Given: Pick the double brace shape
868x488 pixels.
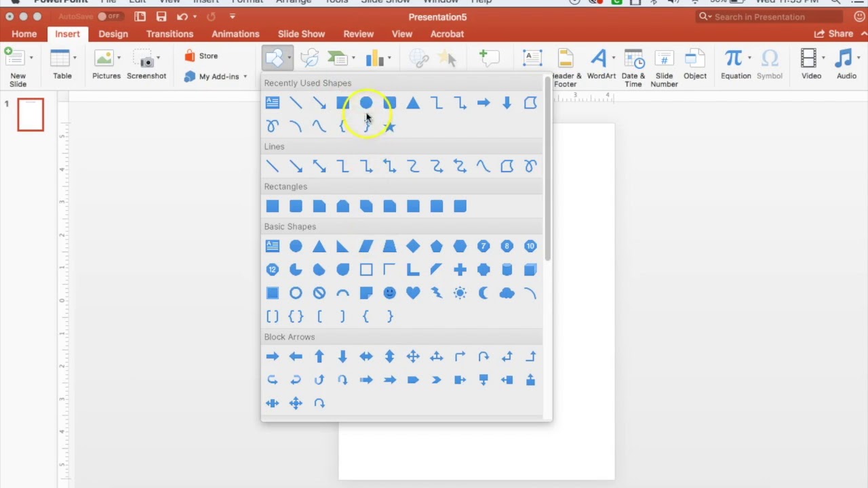Looking at the screenshot, I should coord(296,317).
